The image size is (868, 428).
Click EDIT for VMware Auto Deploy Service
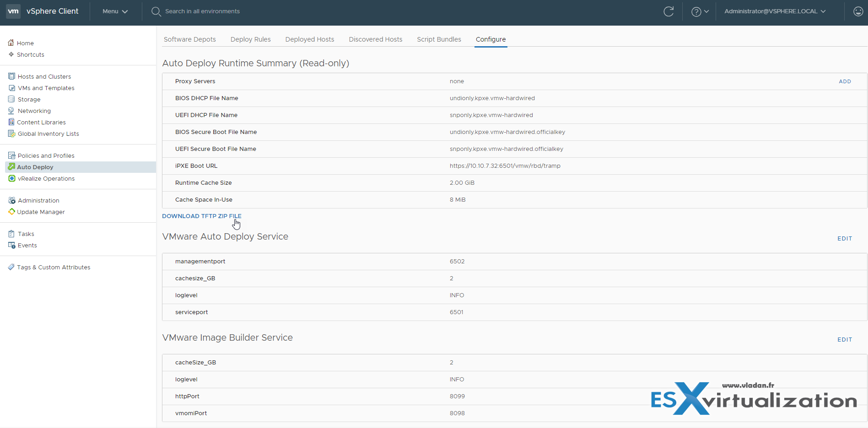[x=845, y=239]
